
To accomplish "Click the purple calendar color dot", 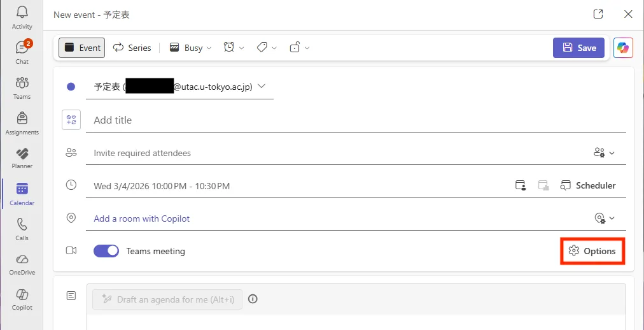I will tap(71, 87).
